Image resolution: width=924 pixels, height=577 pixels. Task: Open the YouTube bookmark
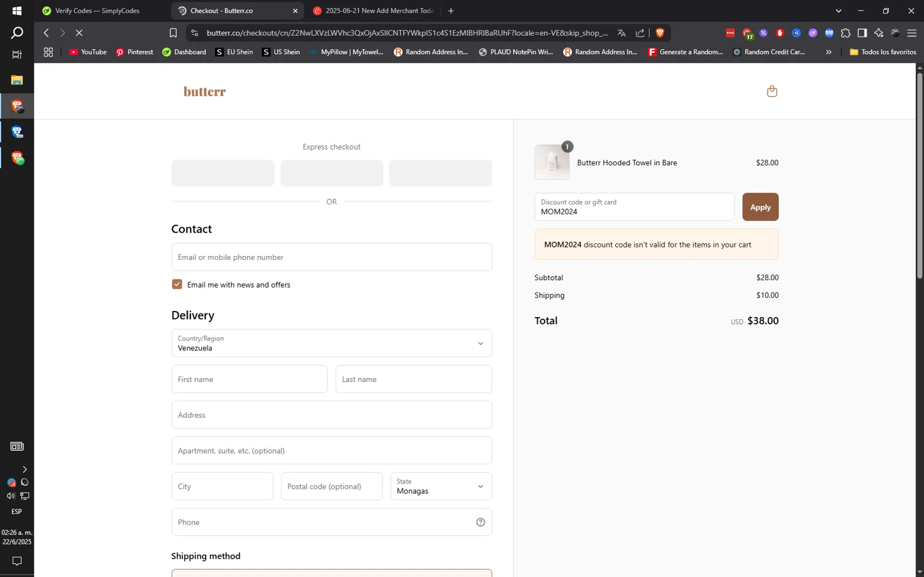[88, 52]
